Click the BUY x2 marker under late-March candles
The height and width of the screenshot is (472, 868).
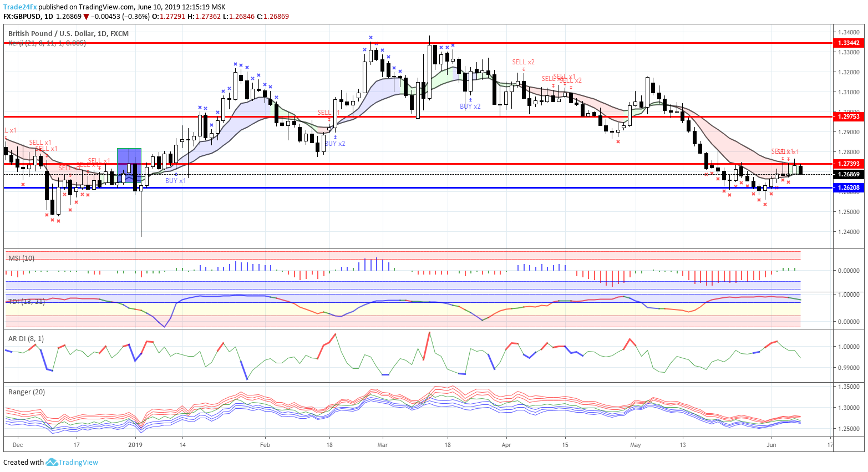tap(470, 106)
